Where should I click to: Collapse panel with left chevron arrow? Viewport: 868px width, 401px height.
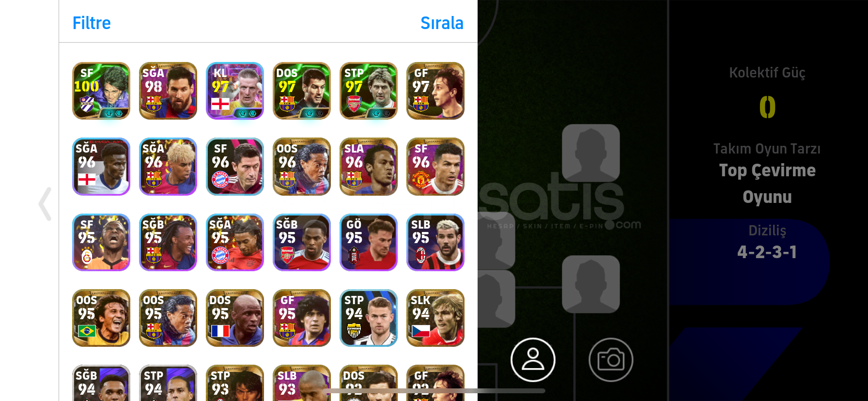(x=45, y=204)
